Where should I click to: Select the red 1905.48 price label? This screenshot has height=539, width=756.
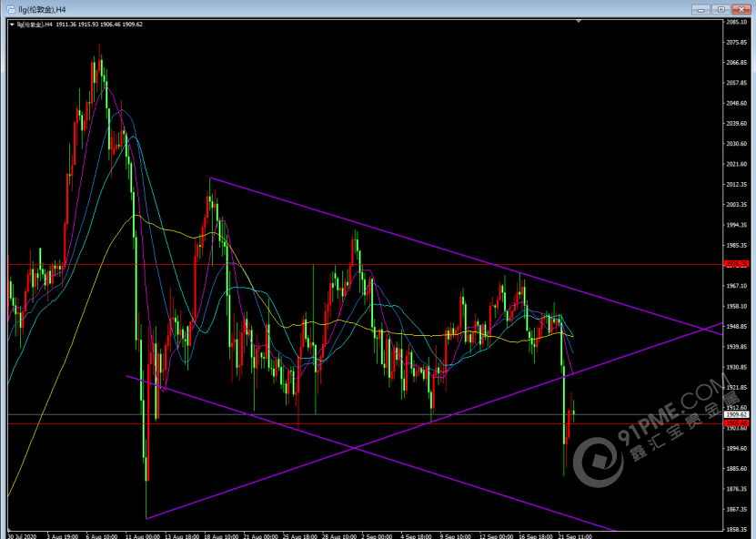(735, 423)
